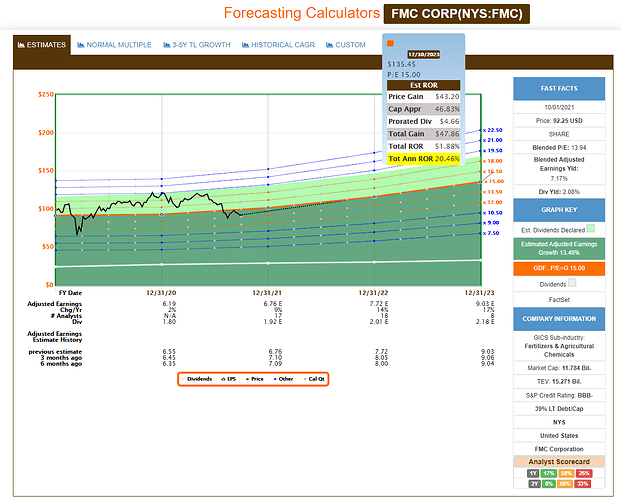Open the HISTORICAL CAGR tab

coord(278,45)
